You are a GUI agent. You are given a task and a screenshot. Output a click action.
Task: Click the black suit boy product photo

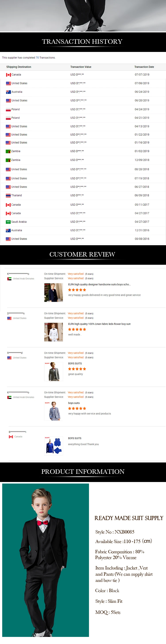(46, 560)
